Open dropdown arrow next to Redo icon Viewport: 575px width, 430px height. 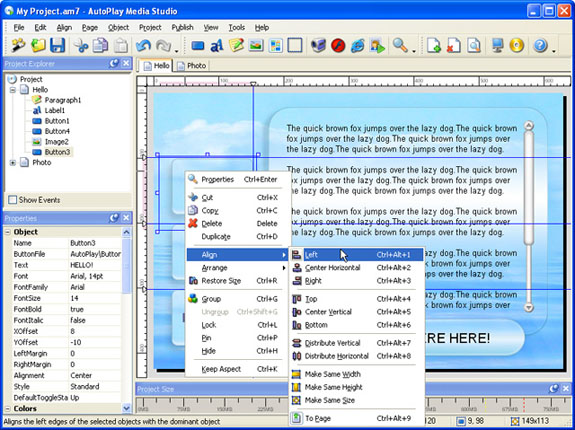(176, 51)
